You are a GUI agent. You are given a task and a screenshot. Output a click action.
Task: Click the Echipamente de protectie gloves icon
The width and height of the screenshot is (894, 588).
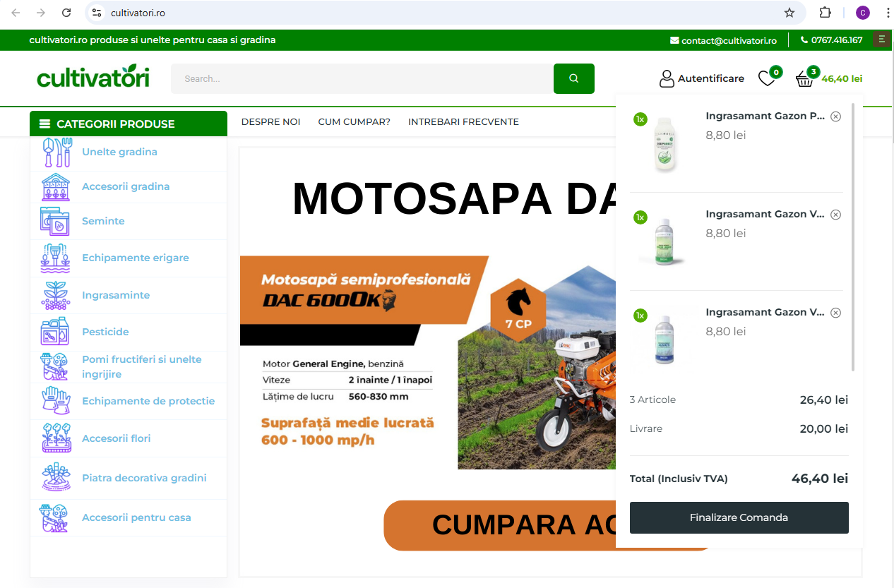[56, 401]
